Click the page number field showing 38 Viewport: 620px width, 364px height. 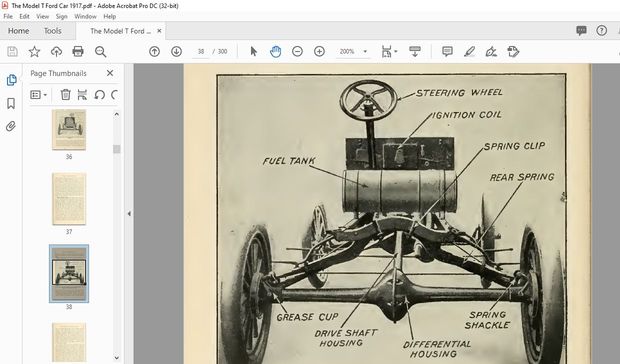[201, 51]
